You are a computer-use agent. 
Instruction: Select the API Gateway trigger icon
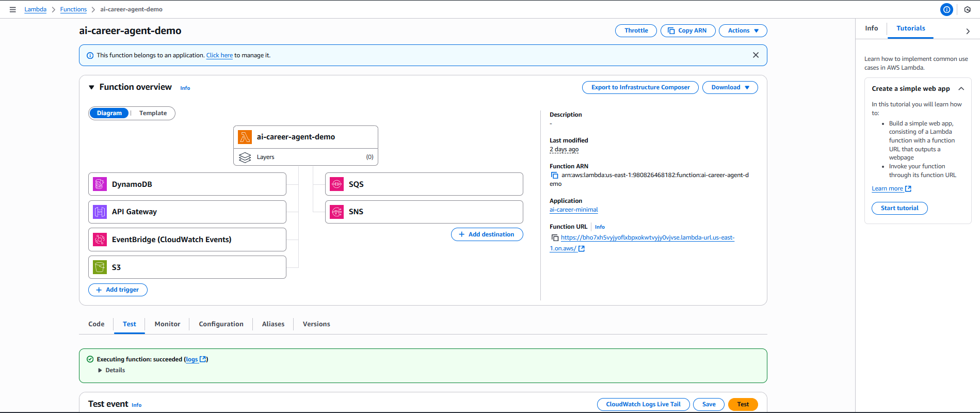point(100,212)
